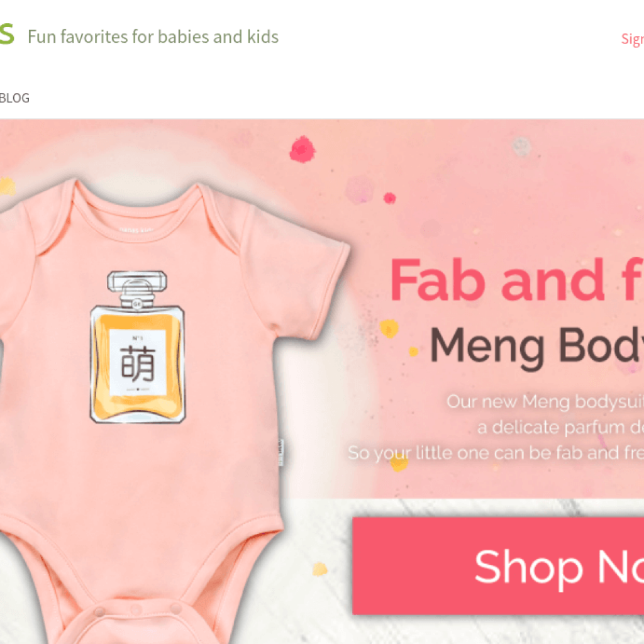Click the Chinese character label on bottle
The height and width of the screenshot is (644, 644).
(x=138, y=362)
